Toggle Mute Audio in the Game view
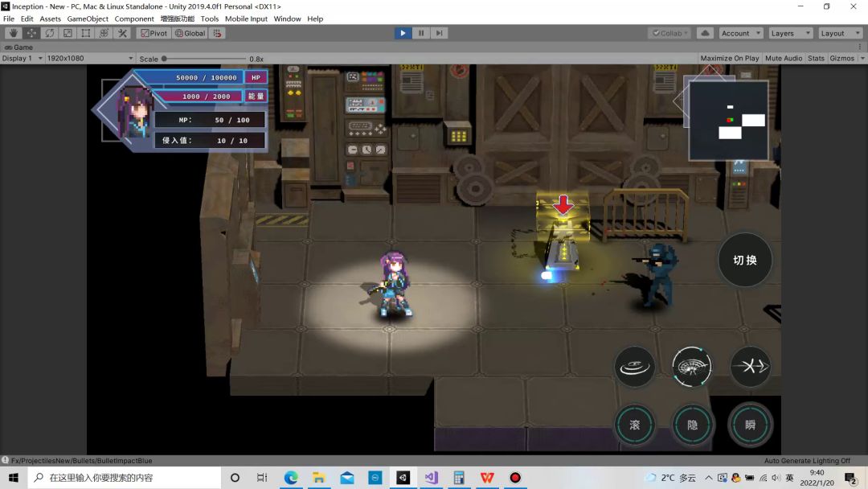This screenshot has width=868, height=489. 784,58
